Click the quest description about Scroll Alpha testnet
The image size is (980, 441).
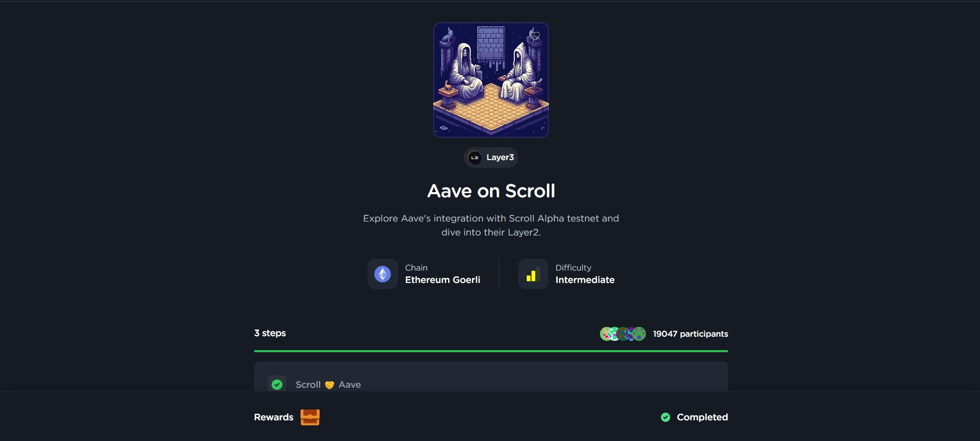[x=491, y=225]
